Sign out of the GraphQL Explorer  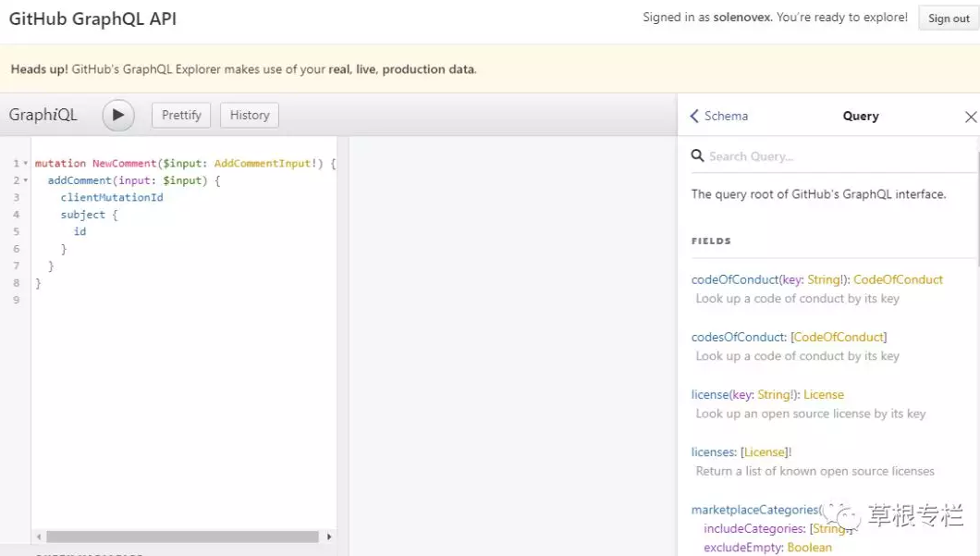(x=949, y=19)
